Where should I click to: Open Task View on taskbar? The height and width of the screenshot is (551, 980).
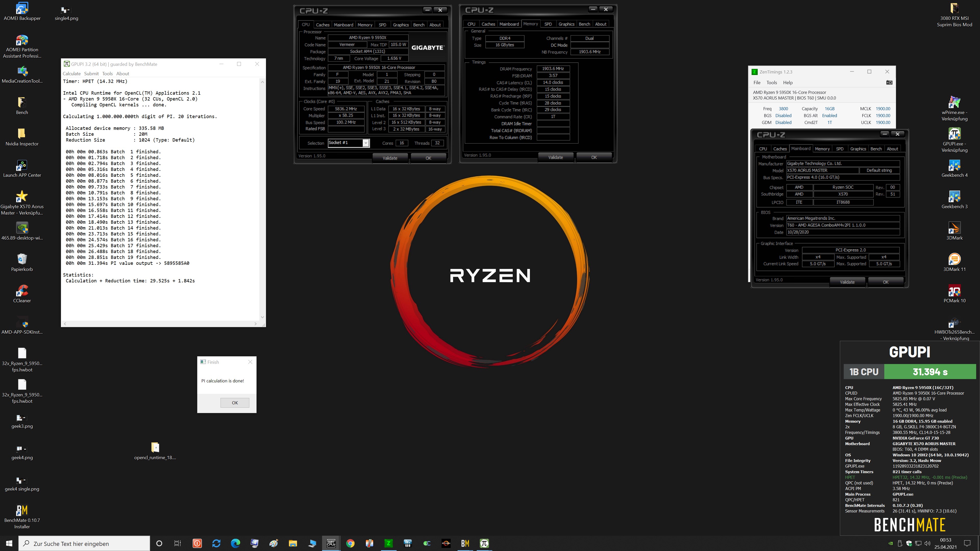pos(178,543)
